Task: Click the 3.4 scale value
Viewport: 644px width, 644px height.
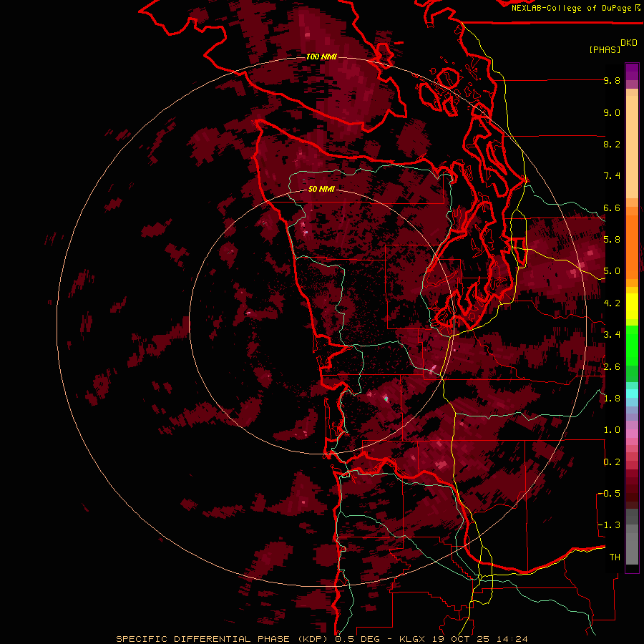Action: (x=612, y=335)
